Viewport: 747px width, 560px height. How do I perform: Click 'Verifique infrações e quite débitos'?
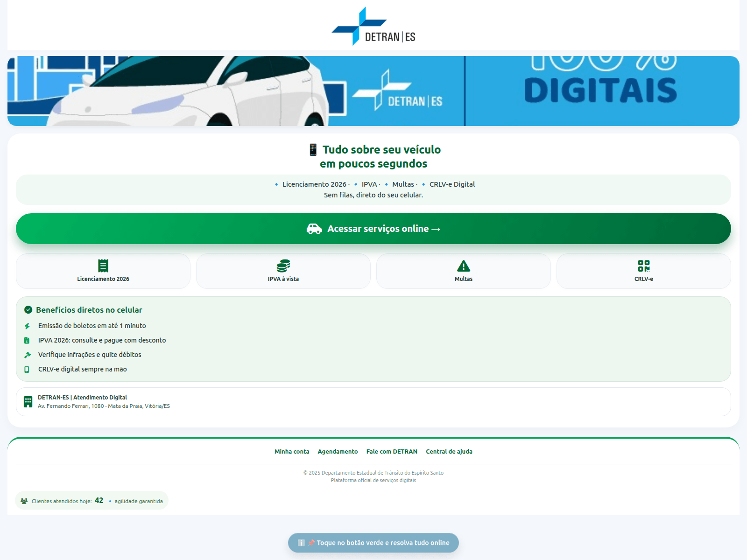pos(90,355)
